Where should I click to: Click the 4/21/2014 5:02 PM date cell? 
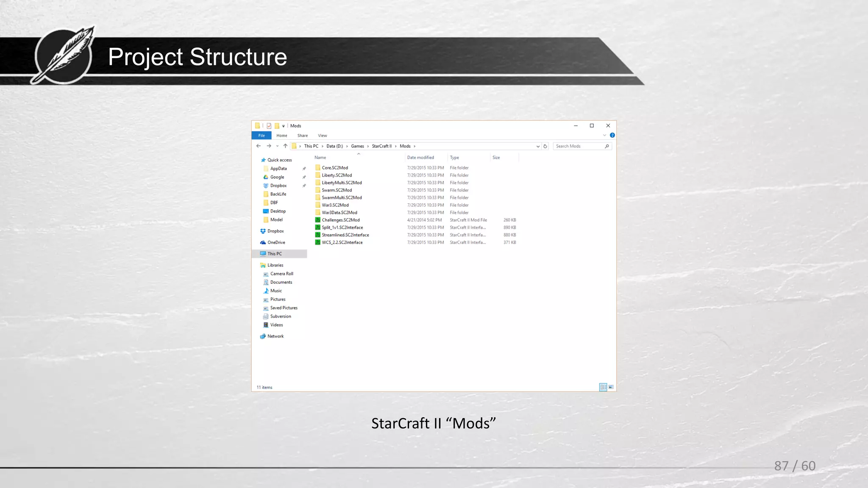pos(424,220)
